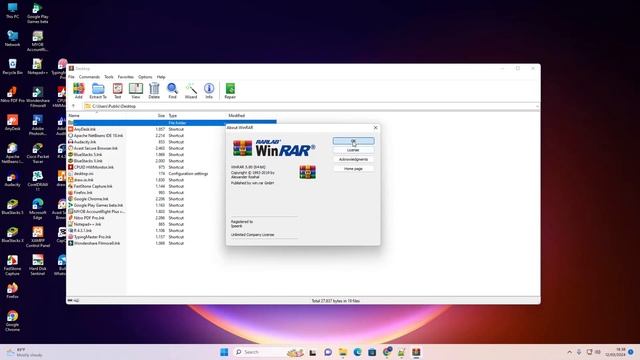The height and width of the screenshot is (360, 640).
Task: Click the This PC desktop icon
Action: tap(12, 11)
